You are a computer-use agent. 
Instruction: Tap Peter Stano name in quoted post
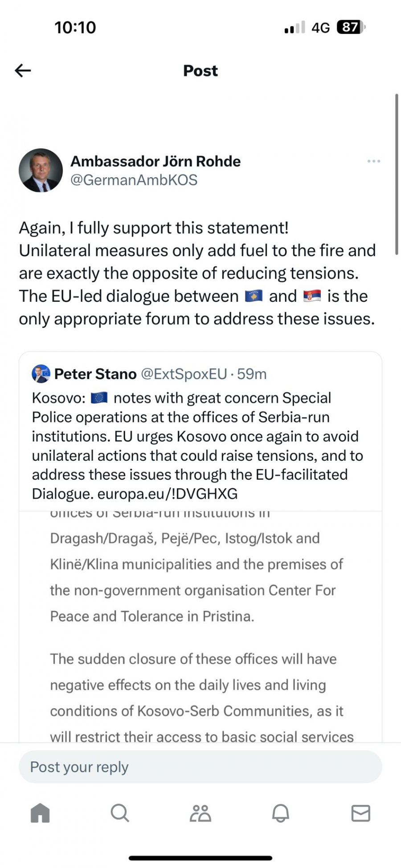[x=95, y=374]
